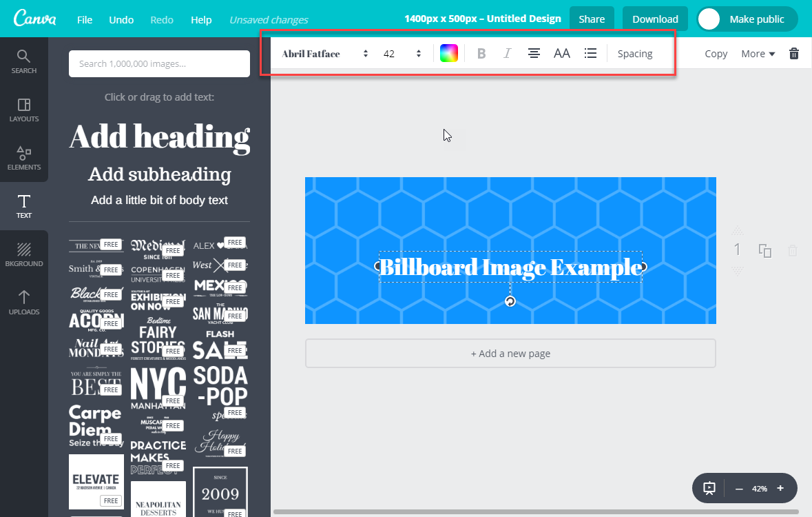Image resolution: width=812 pixels, height=517 pixels.
Task: Apply bulleted list formatting
Action: coord(590,54)
